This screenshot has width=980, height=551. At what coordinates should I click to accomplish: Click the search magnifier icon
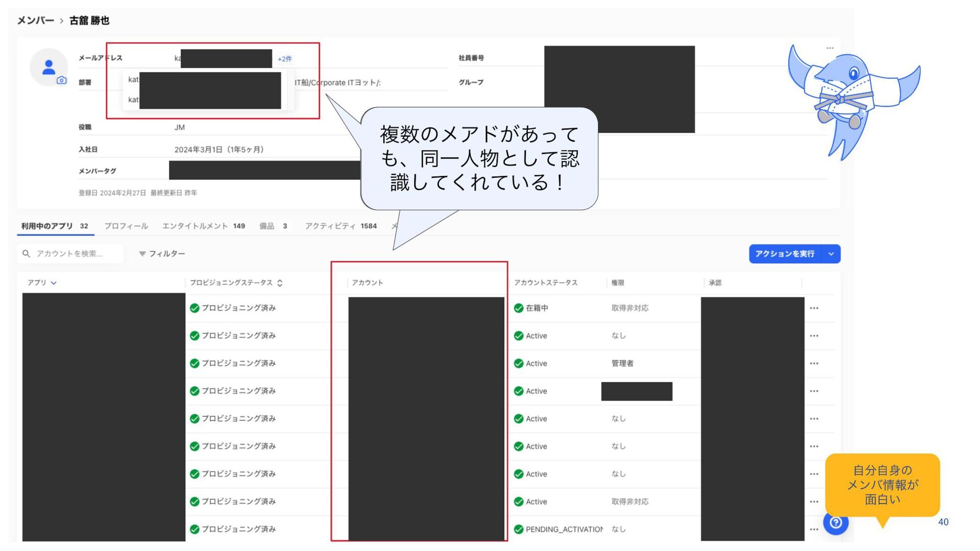(27, 254)
